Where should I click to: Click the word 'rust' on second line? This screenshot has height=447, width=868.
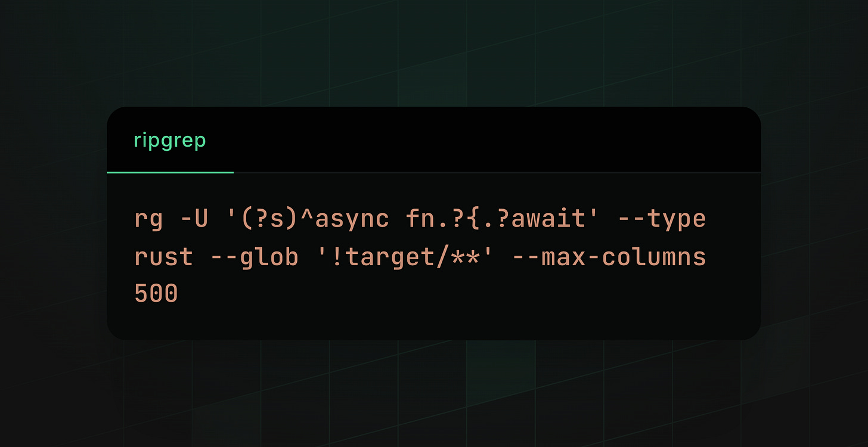click(x=164, y=257)
